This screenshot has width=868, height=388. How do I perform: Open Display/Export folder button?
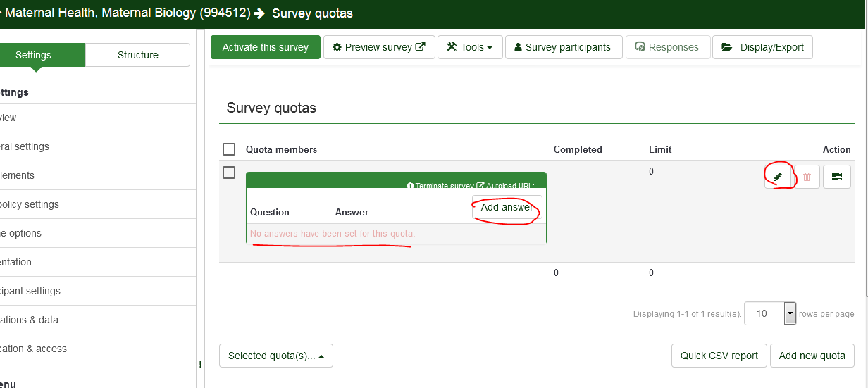click(x=762, y=47)
